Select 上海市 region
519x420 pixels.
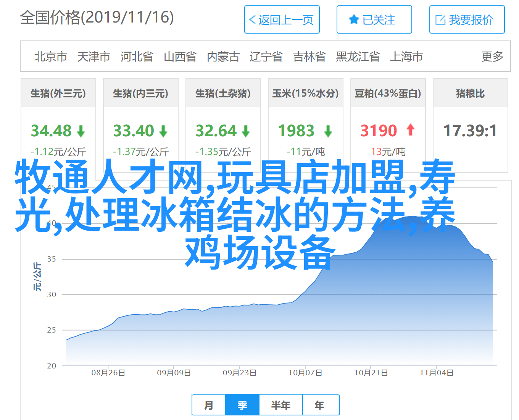(406, 57)
